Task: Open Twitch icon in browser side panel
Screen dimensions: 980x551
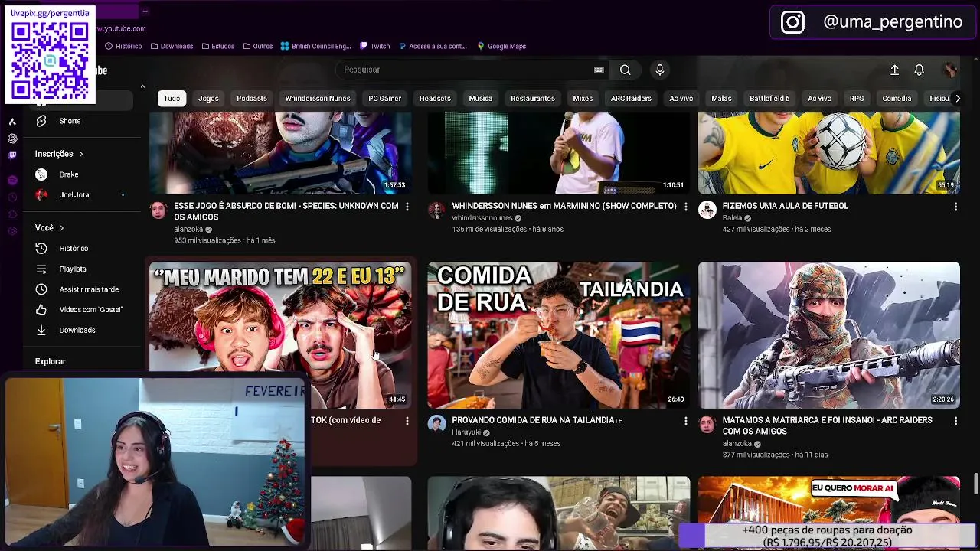Action: click(12, 155)
